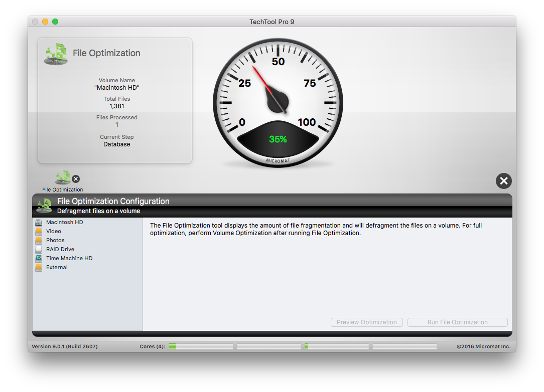The image size is (544, 392).
Task: Select the RAID Drive icon
Action: pyautogui.click(x=39, y=249)
